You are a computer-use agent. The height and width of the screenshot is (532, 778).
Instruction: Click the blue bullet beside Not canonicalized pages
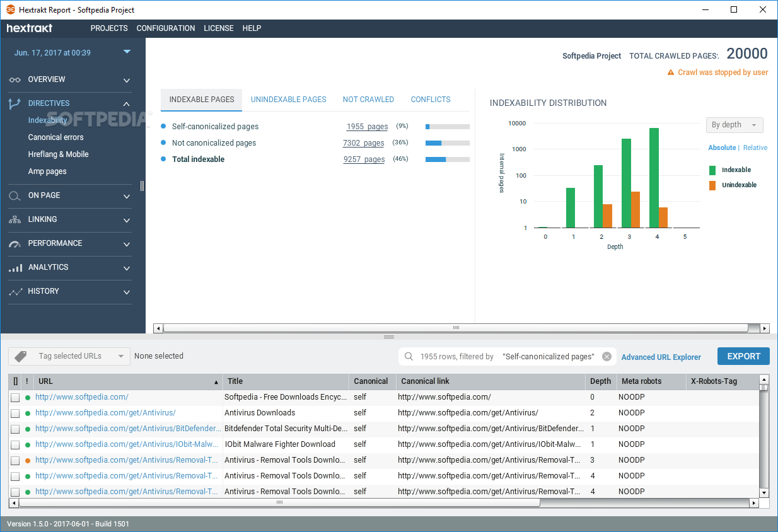[163, 142]
